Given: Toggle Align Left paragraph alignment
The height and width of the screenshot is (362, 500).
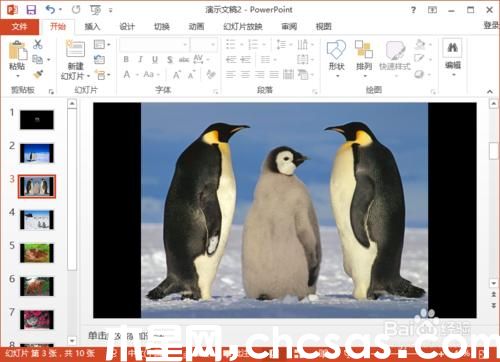Looking at the screenshot, I should (x=231, y=74).
